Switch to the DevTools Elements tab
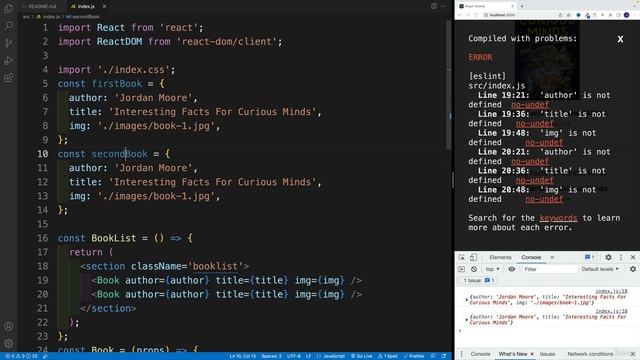The height and width of the screenshot is (360, 640). pos(500,258)
